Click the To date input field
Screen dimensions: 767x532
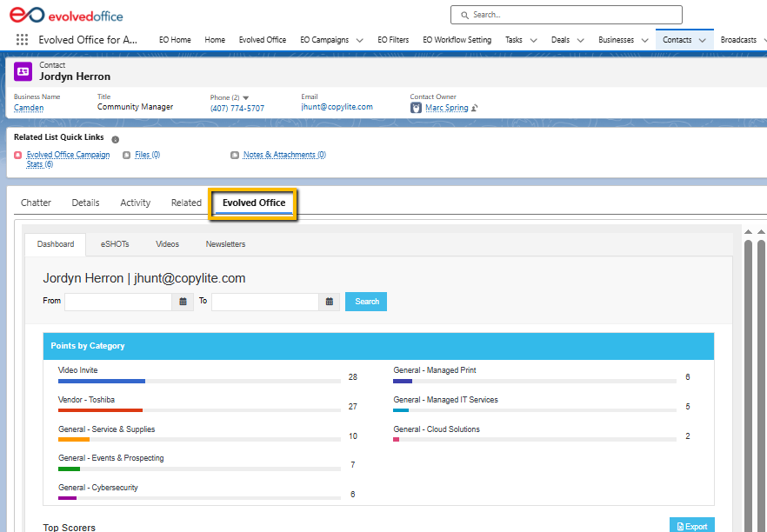click(x=265, y=302)
